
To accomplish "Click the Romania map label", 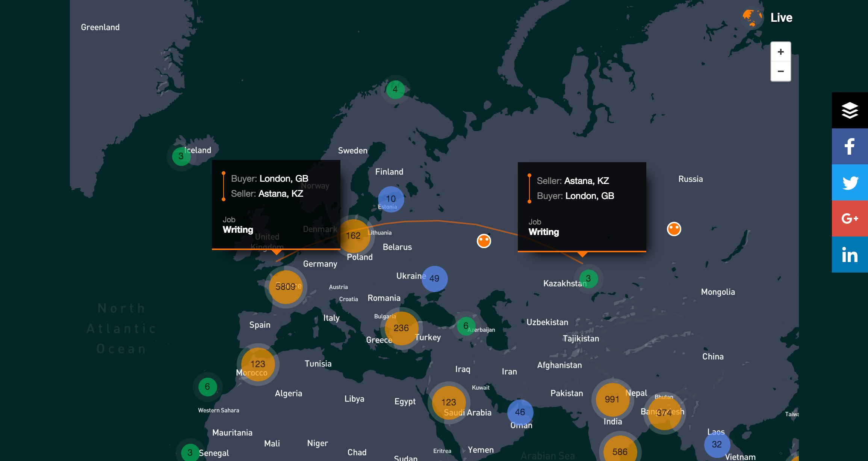I will (x=384, y=298).
